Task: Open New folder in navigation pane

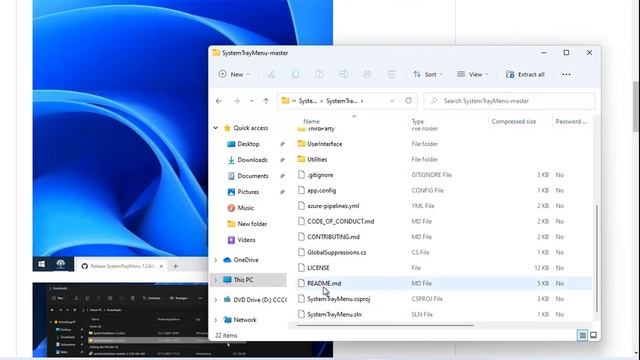Action: click(x=252, y=224)
